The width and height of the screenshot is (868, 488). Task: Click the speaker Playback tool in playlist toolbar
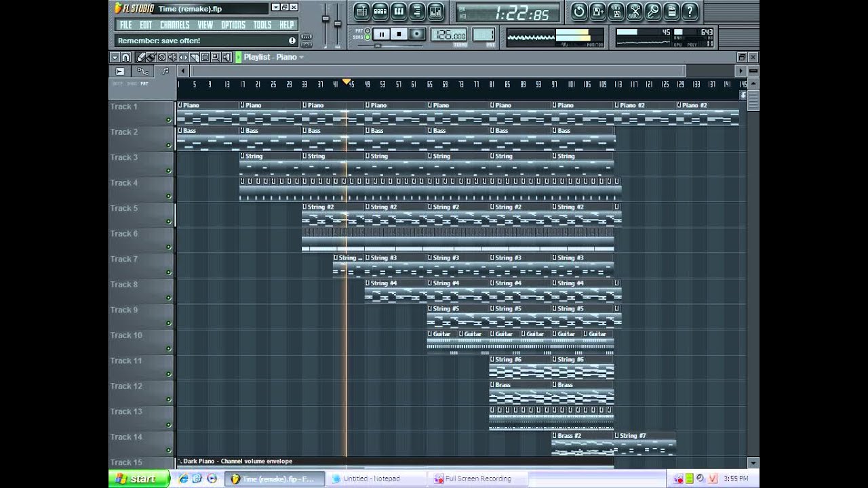pos(226,58)
